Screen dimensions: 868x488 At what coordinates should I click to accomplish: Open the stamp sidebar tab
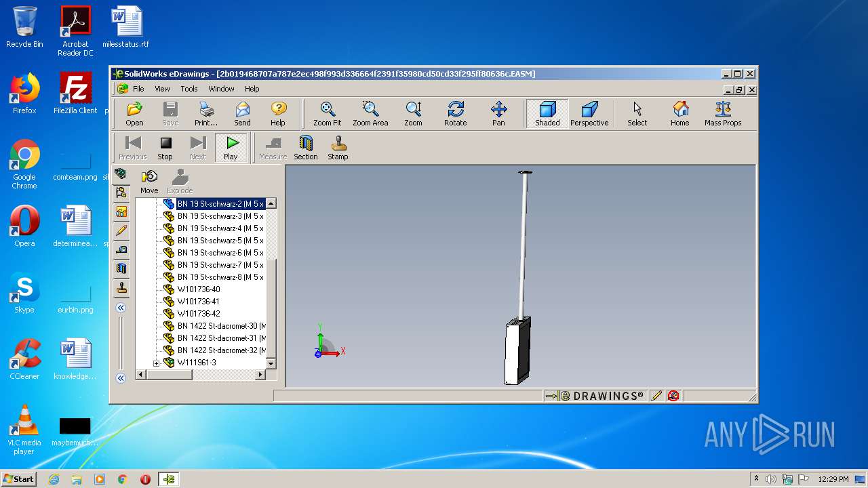point(121,288)
